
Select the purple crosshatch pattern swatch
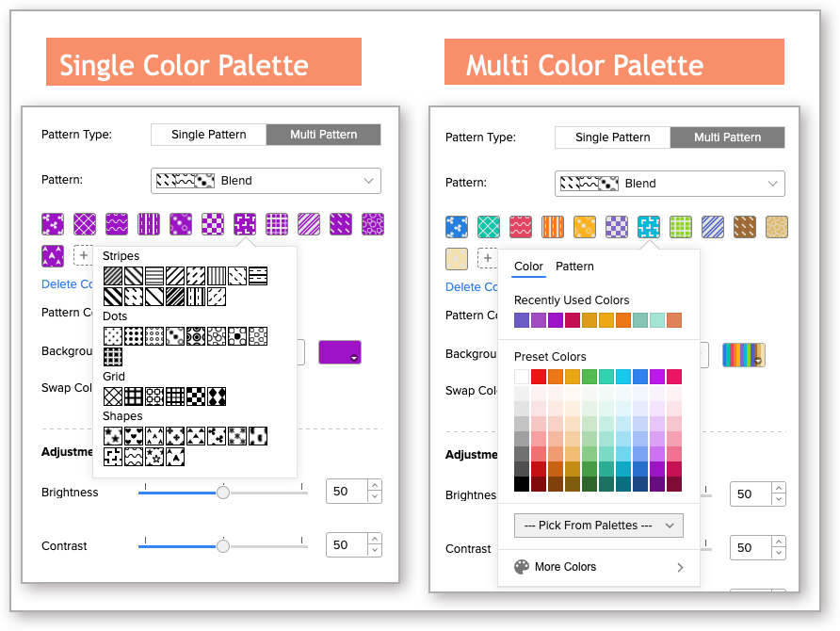pos(85,226)
